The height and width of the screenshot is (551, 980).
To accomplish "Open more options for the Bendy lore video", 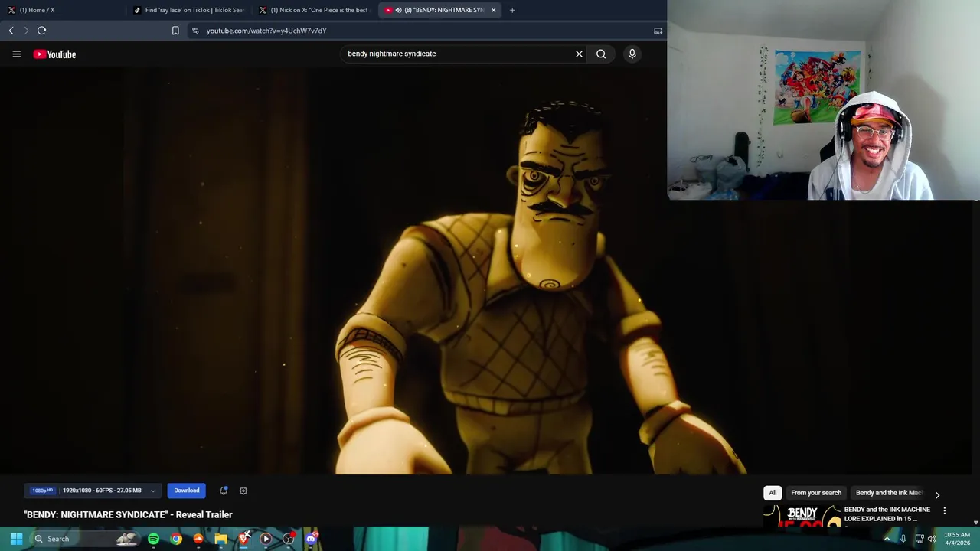I will (x=944, y=510).
